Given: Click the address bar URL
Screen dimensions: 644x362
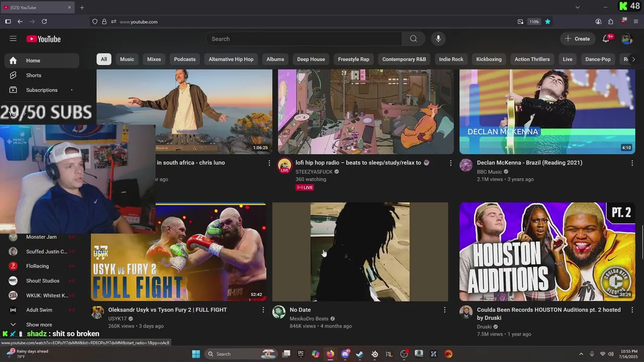Looking at the screenshot, I should click(x=138, y=22).
